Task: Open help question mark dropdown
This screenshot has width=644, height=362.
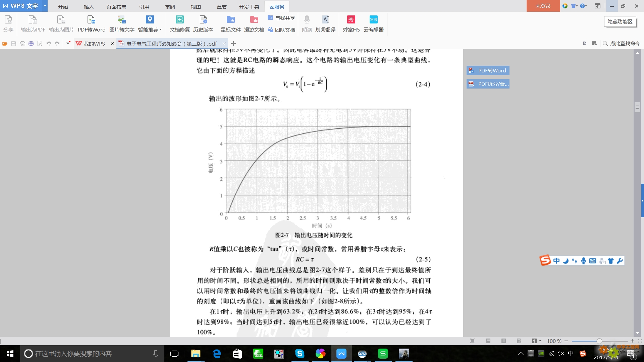Action: 583,6
